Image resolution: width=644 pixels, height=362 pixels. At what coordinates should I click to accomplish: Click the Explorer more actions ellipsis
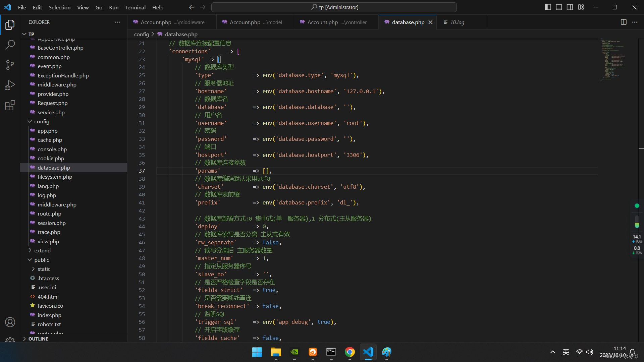117,22
